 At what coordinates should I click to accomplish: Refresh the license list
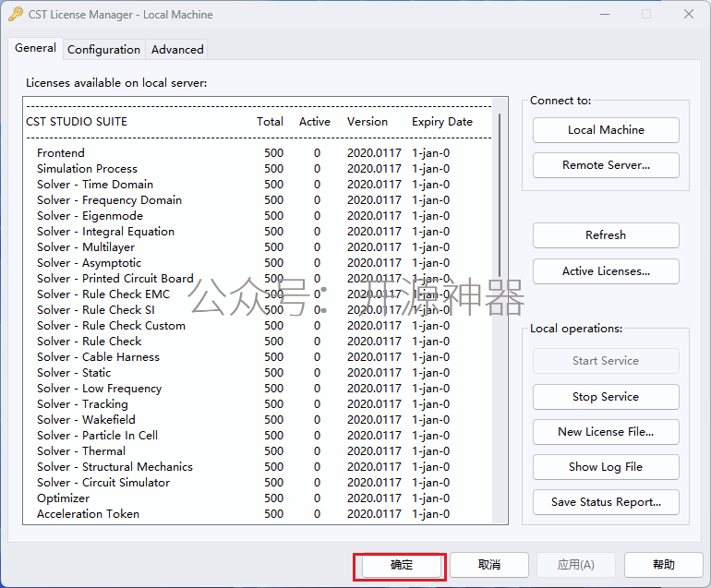click(606, 235)
